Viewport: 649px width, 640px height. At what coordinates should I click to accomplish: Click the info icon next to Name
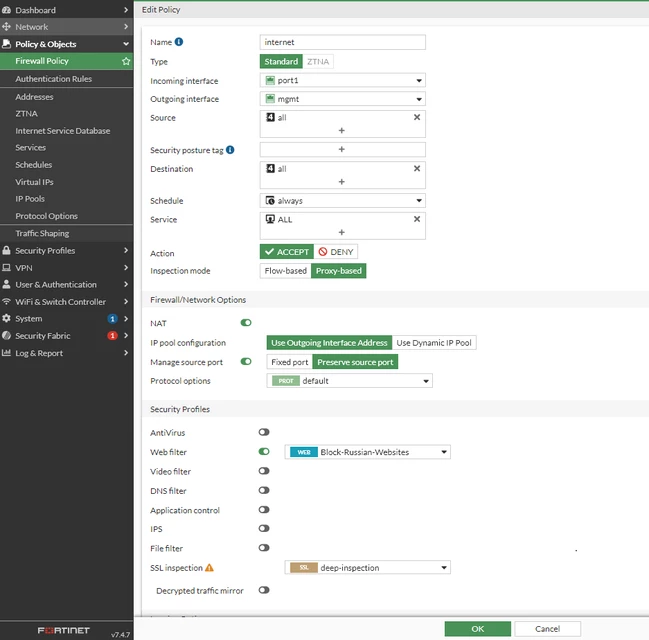click(x=179, y=42)
